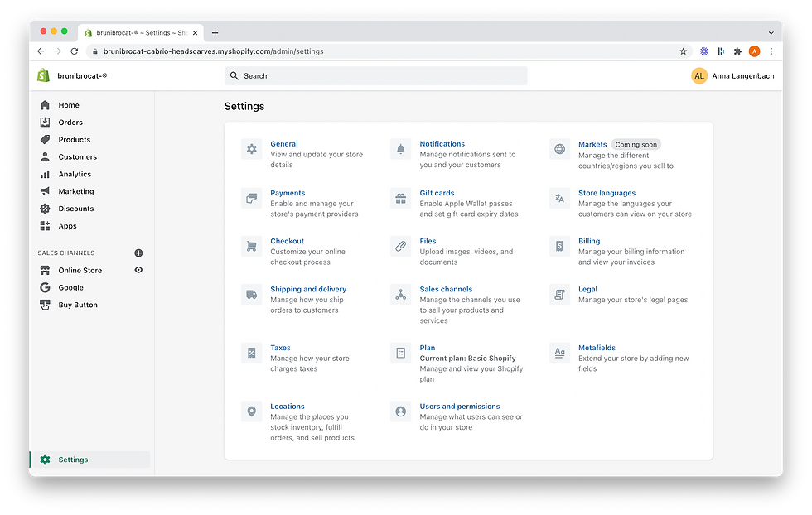Go back in browser history
Screen dimensions: 812x515
41,51
